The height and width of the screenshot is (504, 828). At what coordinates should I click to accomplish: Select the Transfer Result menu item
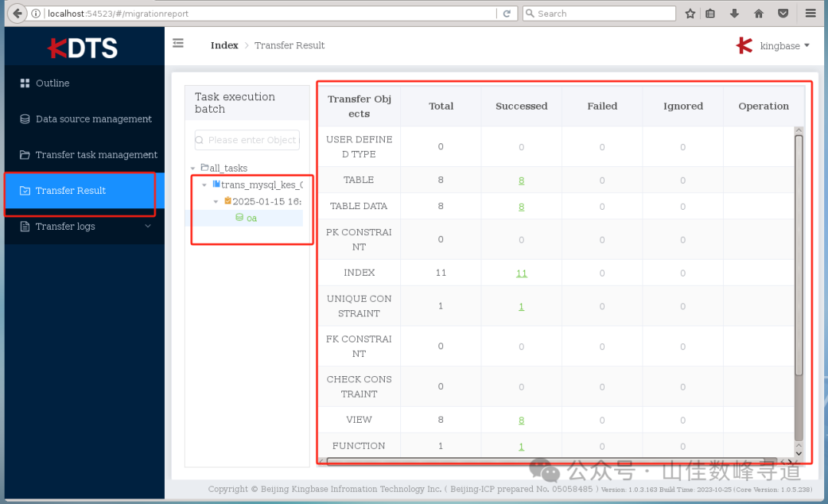tap(84, 191)
